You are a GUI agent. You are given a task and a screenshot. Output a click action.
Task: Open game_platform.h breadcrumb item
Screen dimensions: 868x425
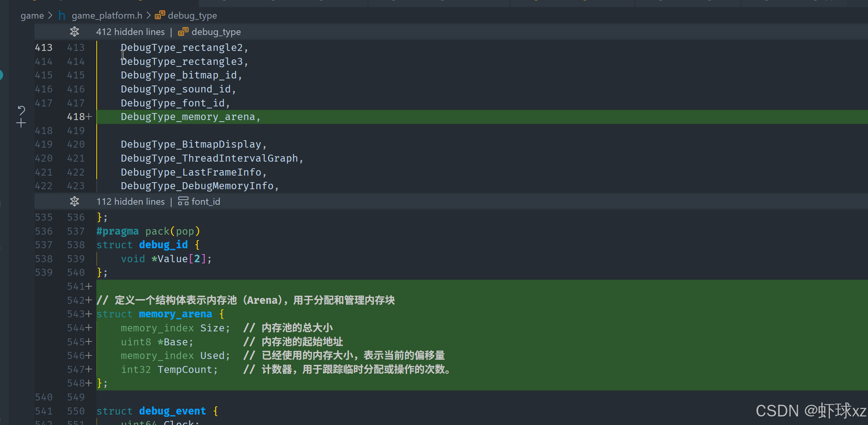107,16
